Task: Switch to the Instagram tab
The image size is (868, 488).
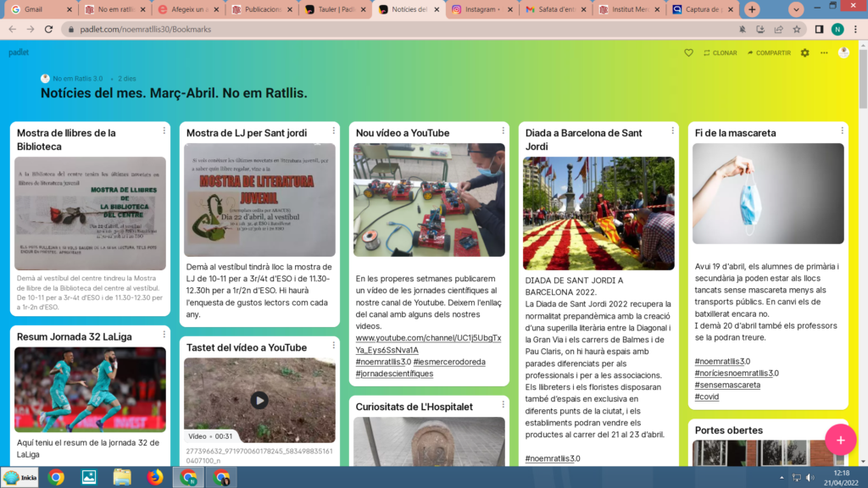Action: click(480, 9)
